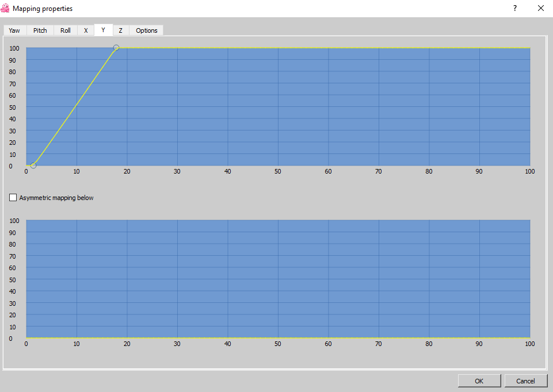
Task: Open the Options tab
Action: pos(146,30)
